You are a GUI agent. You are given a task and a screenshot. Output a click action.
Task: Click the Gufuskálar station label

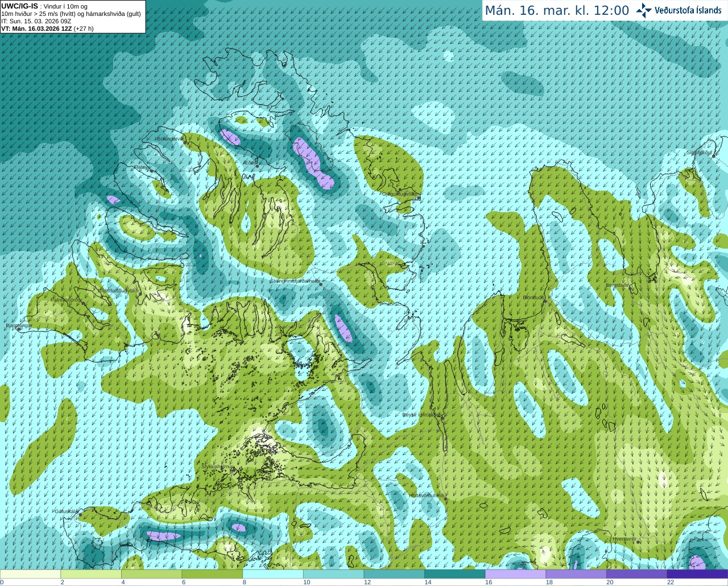pos(66,511)
